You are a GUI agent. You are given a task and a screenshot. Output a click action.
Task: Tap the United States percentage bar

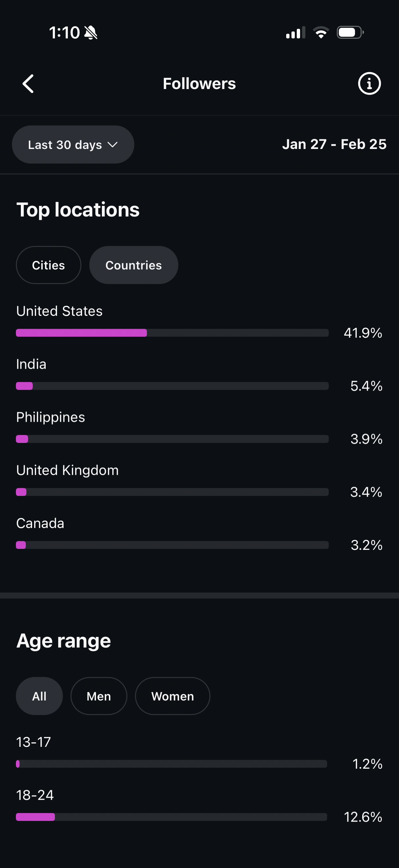pyautogui.click(x=172, y=333)
